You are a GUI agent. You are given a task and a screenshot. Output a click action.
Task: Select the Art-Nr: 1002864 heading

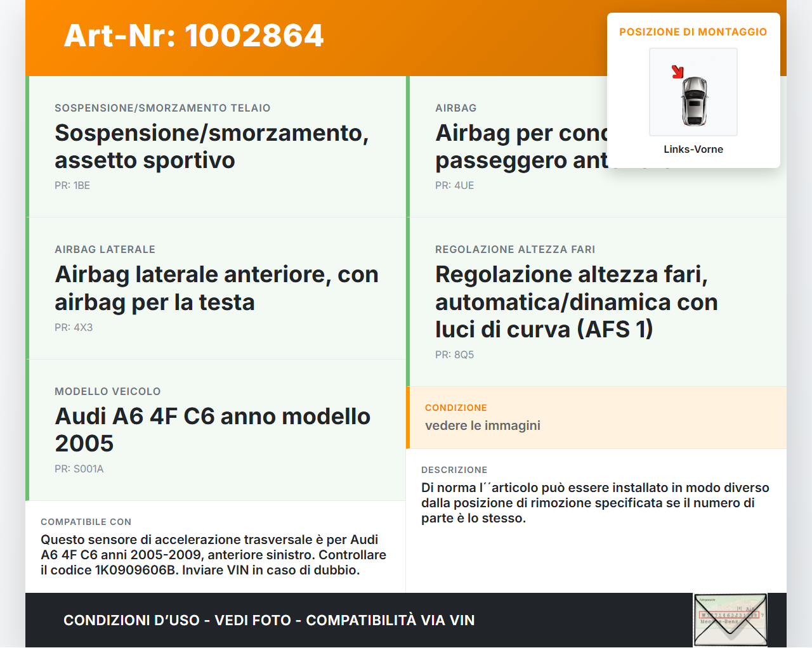193,36
